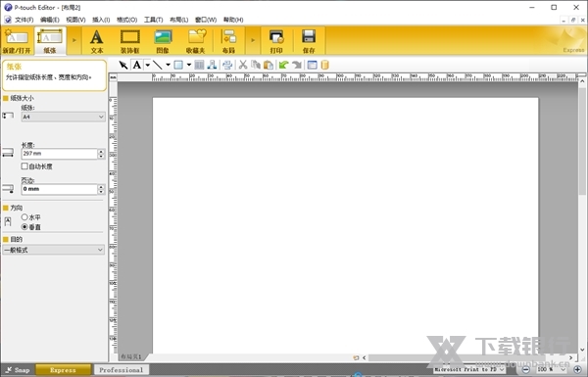Expand the ribbon arrow after 布局
The height and width of the screenshot is (377, 588).
pyautogui.click(x=253, y=40)
